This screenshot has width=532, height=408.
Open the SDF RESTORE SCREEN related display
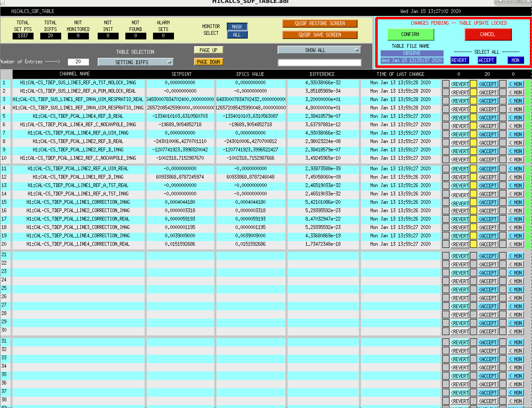tap(320, 23)
